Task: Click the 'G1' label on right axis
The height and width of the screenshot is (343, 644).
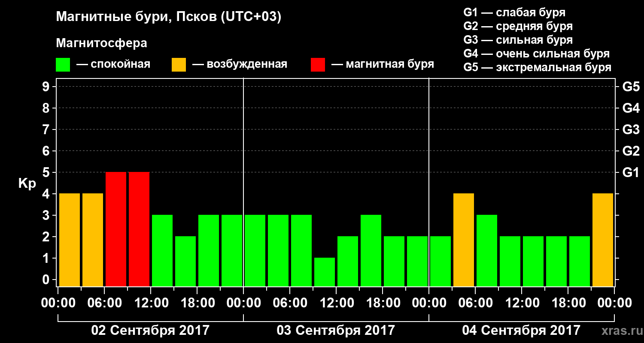Action: pyautogui.click(x=631, y=172)
